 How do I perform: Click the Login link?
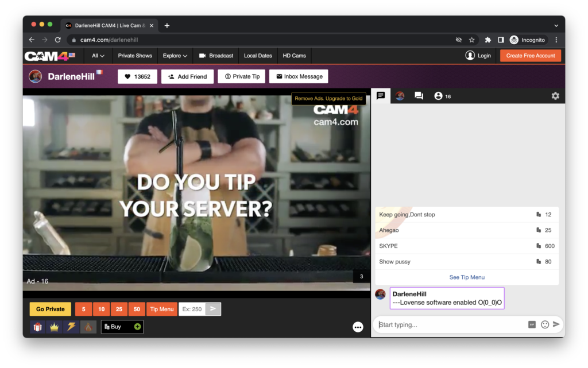(478, 56)
